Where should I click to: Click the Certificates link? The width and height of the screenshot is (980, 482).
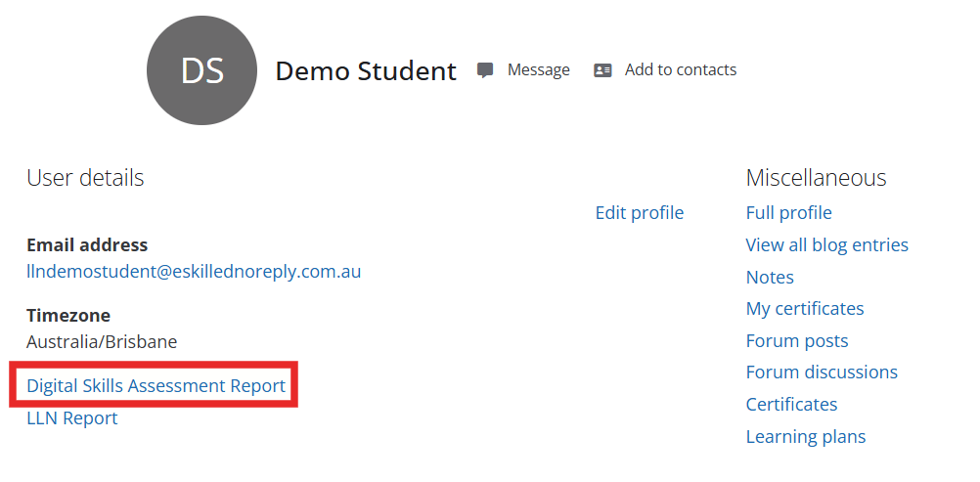pyautogui.click(x=791, y=405)
